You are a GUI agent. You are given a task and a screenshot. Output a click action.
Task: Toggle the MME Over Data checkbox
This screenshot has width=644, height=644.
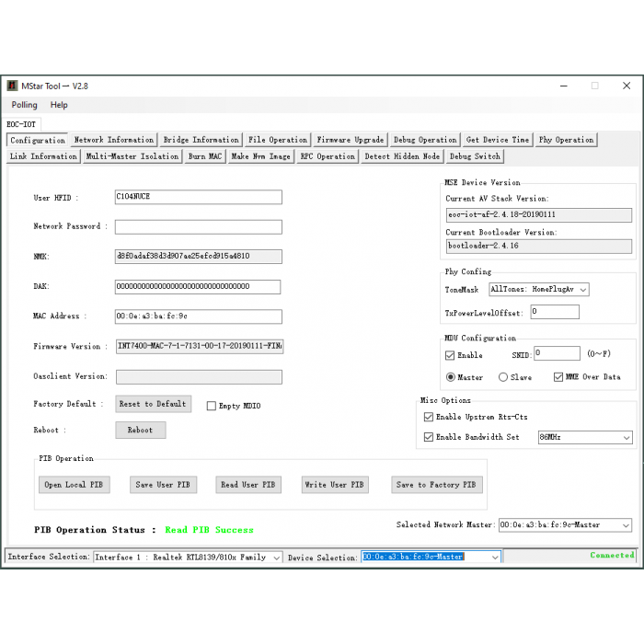coord(558,377)
